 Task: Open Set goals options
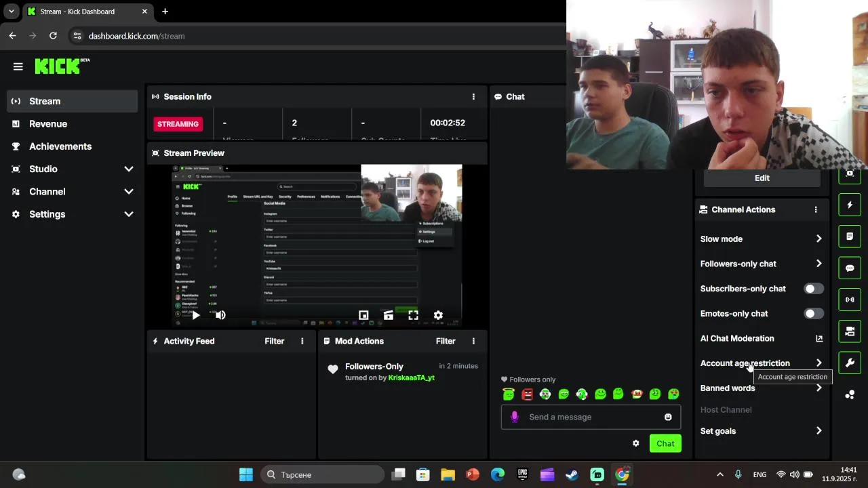[x=762, y=431]
